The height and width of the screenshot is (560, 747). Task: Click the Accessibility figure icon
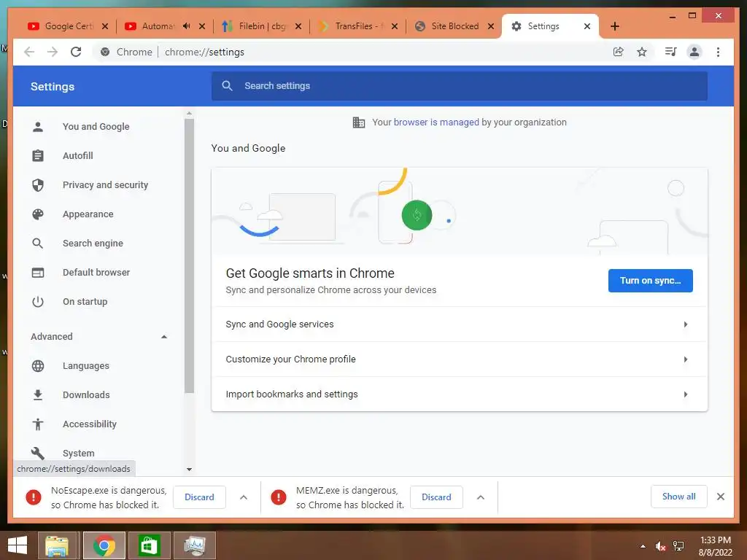tap(38, 424)
